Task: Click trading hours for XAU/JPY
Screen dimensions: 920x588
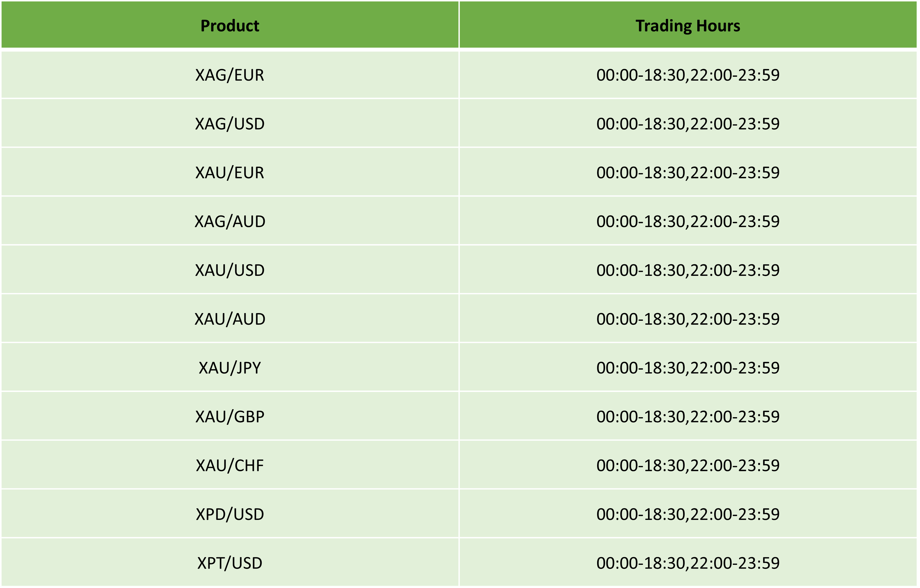Action: coord(688,368)
